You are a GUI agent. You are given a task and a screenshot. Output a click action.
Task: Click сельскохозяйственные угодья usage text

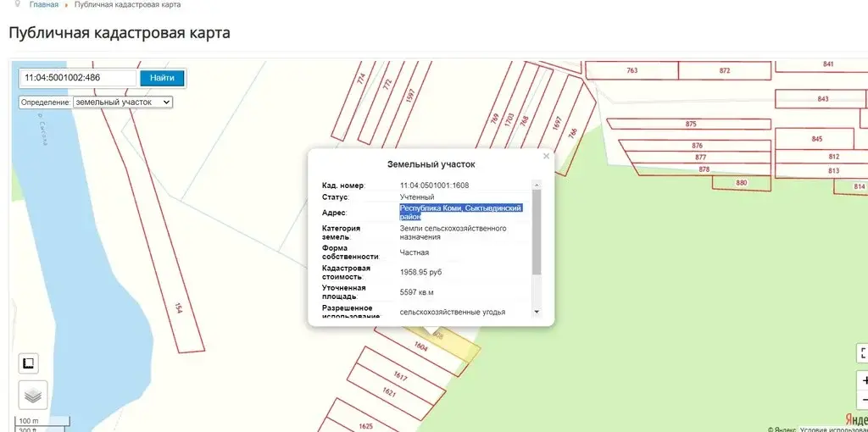pos(453,312)
